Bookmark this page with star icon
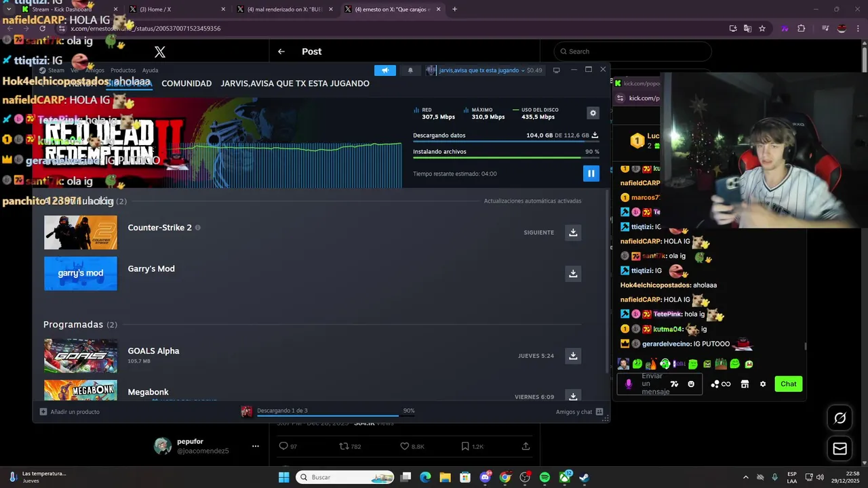868x488 pixels. point(762,28)
